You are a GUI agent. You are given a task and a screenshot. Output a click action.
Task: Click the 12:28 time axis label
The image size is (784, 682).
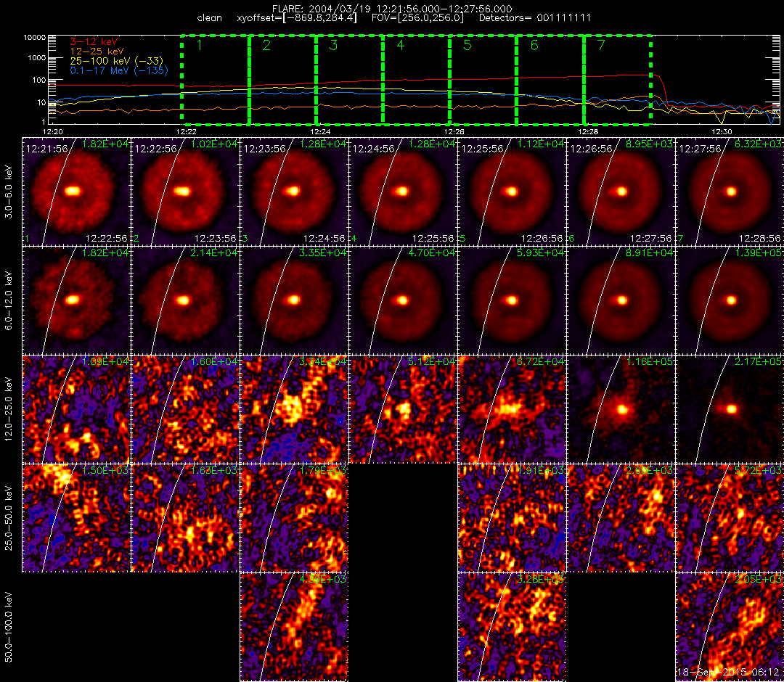pyautogui.click(x=588, y=132)
